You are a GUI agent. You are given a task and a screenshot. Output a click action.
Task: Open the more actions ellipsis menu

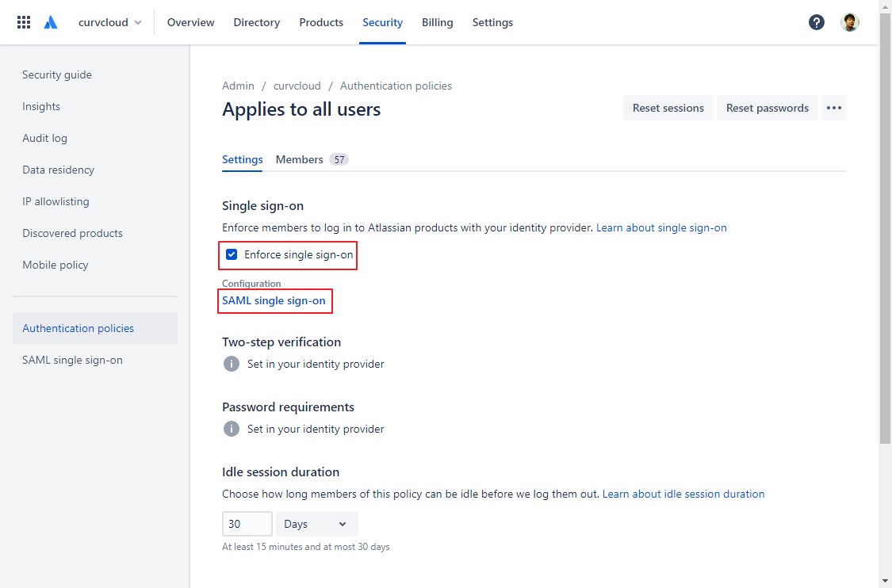[834, 108]
